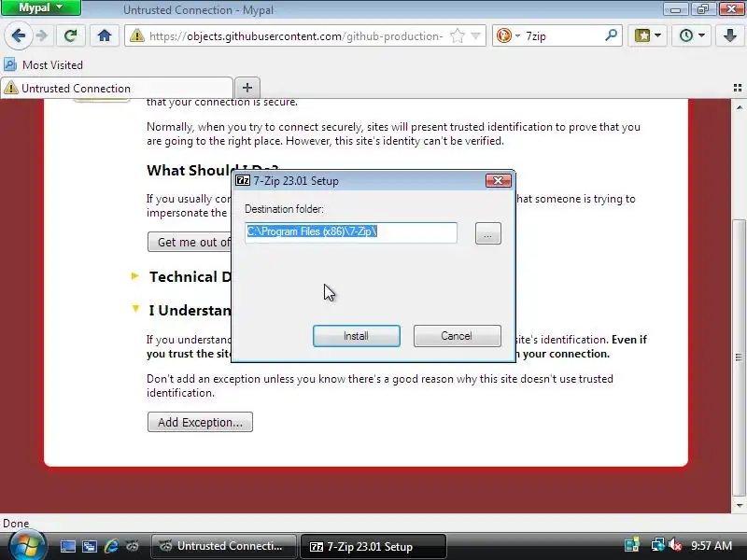Click the Destination folder path field
This screenshot has height=560, width=747.
(351, 232)
